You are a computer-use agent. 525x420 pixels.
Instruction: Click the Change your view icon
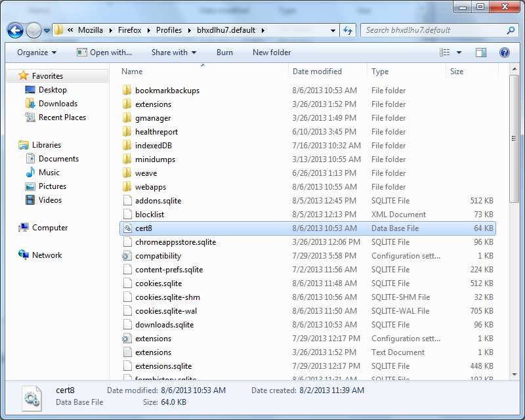point(445,52)
